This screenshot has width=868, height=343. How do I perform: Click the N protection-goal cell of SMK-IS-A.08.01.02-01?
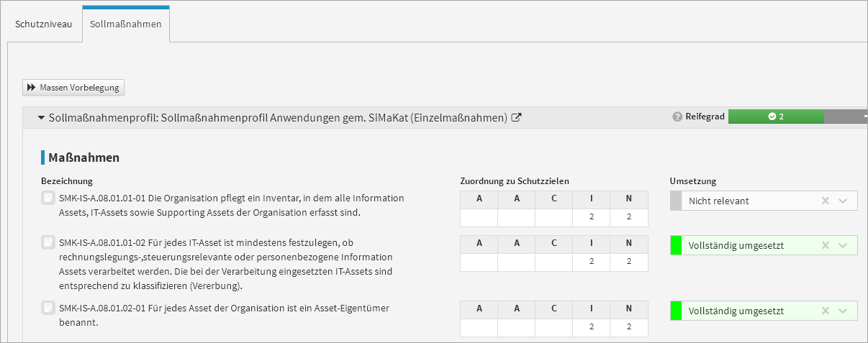(629, 327)
